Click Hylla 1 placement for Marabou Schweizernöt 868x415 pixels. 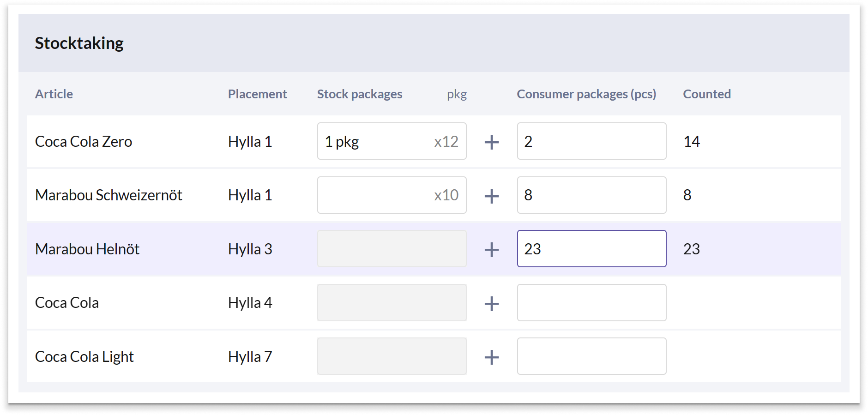coord(250,195)
